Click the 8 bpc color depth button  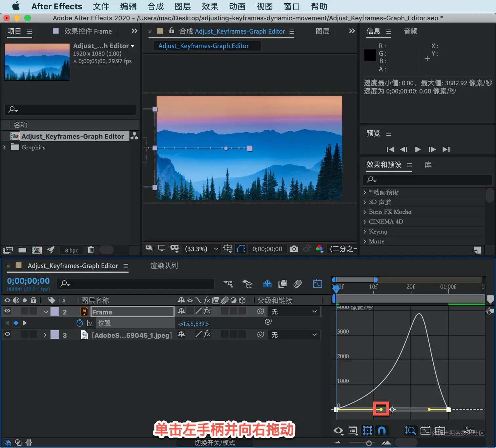(x=72, y=250)
